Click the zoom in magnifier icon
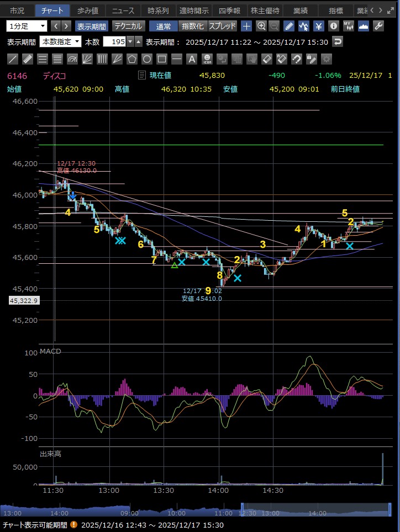The height and width of the screenshot is (532, 400). (261, 26)
